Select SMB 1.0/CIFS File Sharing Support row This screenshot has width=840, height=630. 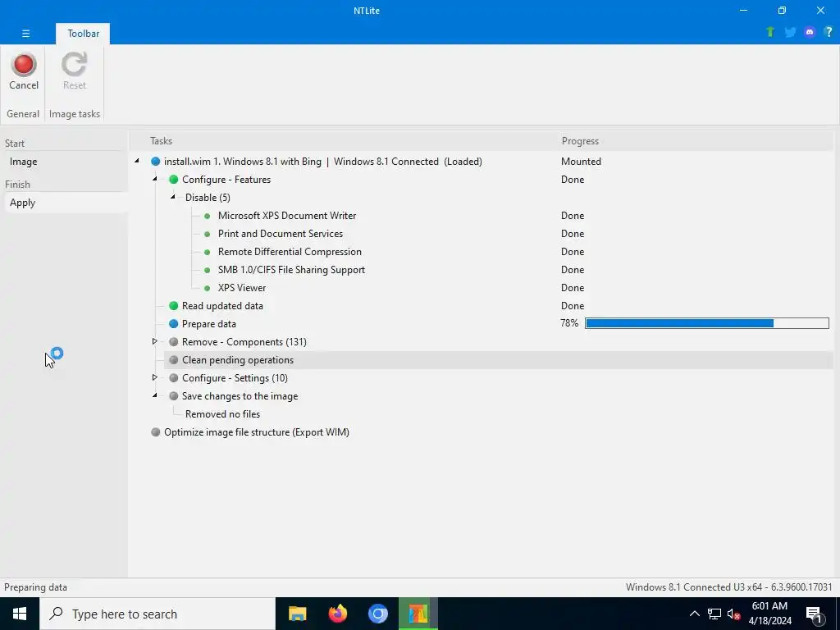point(291,269)
